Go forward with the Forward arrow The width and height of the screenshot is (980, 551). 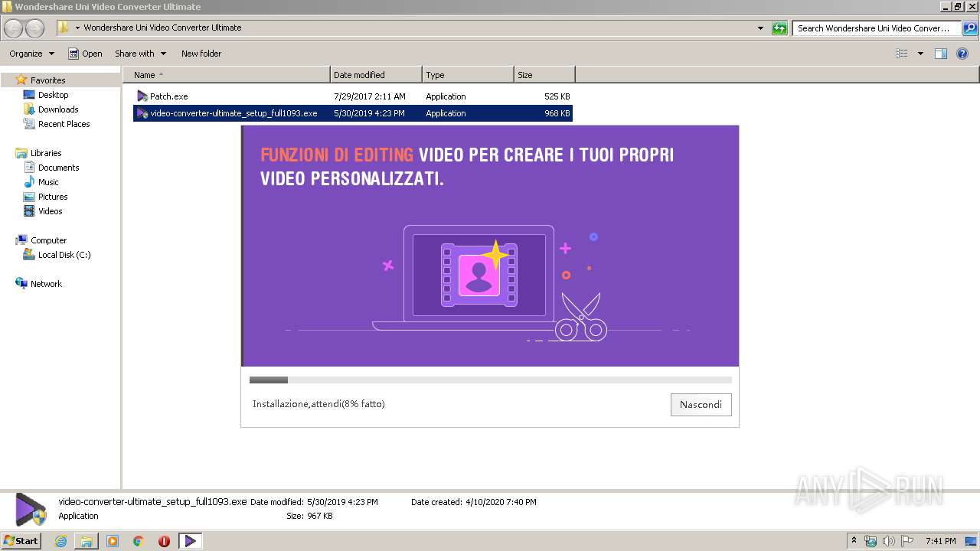point(34,28)
